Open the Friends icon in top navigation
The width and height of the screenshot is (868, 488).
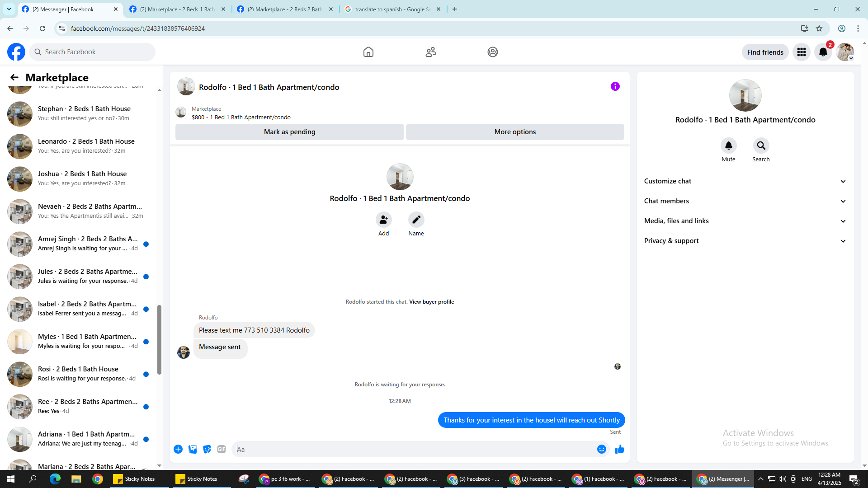click(431, 52)
